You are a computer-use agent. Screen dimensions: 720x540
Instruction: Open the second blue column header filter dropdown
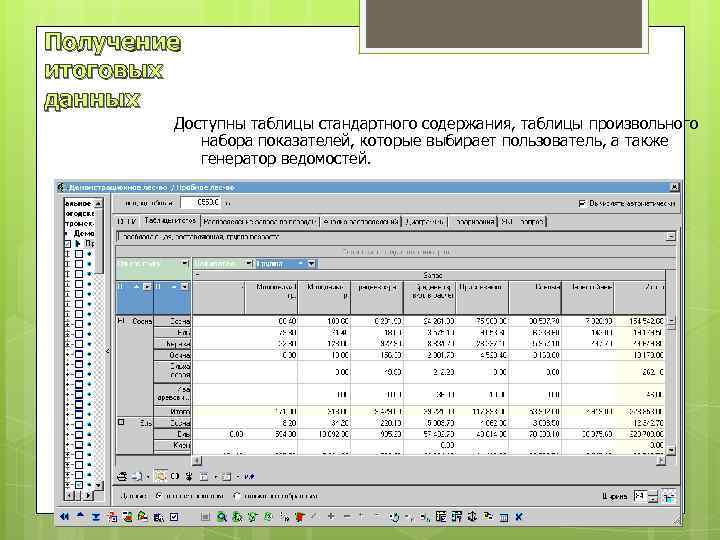click(x=185, y=287)
